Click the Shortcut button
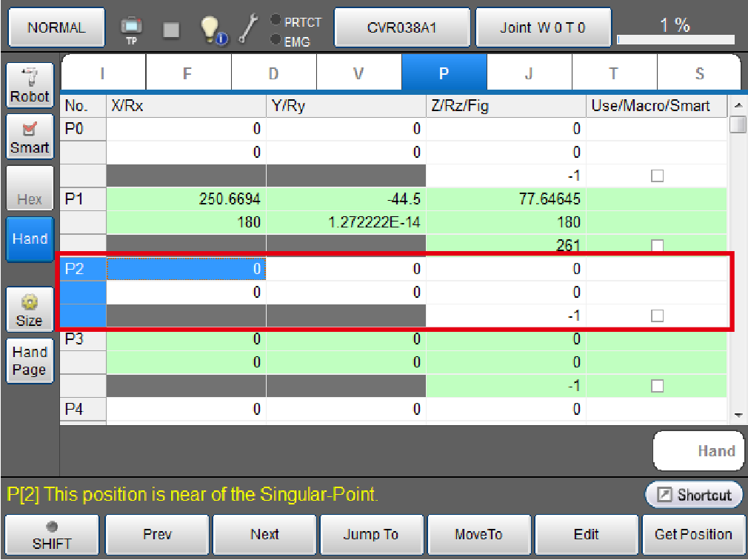Viewport: 748px width, 560px height. tap(694, 495)
